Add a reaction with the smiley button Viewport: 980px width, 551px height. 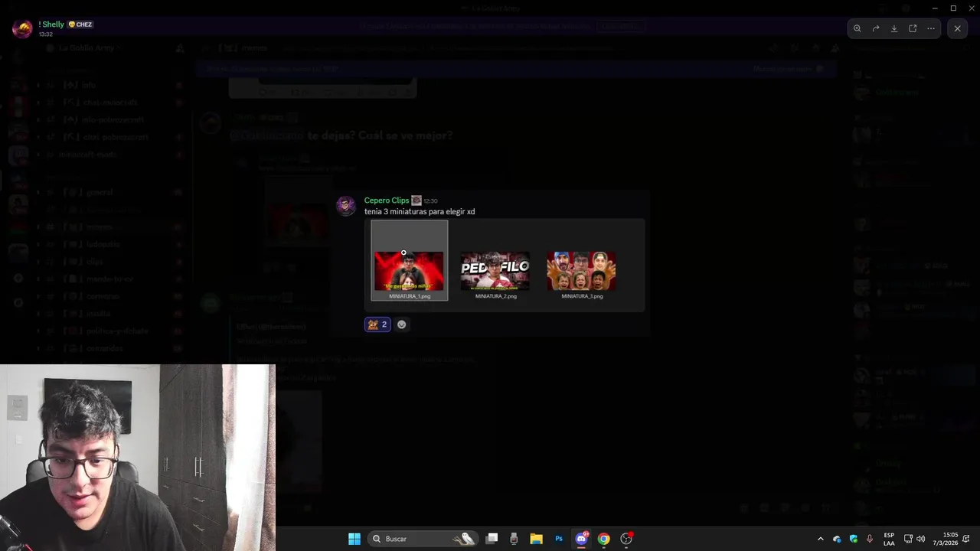(x=402, y=324)
